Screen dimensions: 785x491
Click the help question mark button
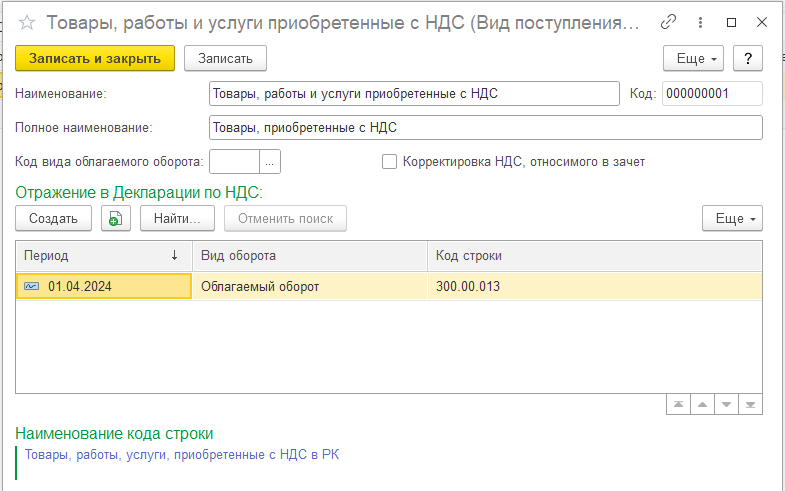[747, 59]
